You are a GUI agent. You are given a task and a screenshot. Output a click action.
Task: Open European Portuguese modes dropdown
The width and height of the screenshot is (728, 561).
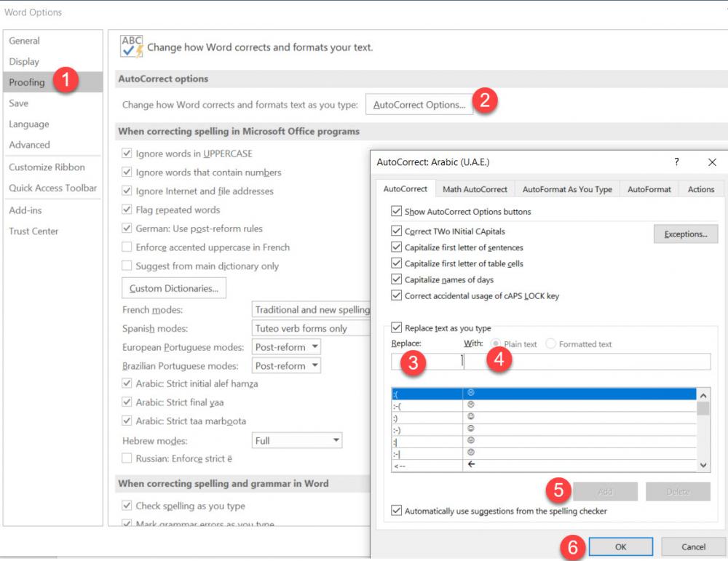click(286, 347)
